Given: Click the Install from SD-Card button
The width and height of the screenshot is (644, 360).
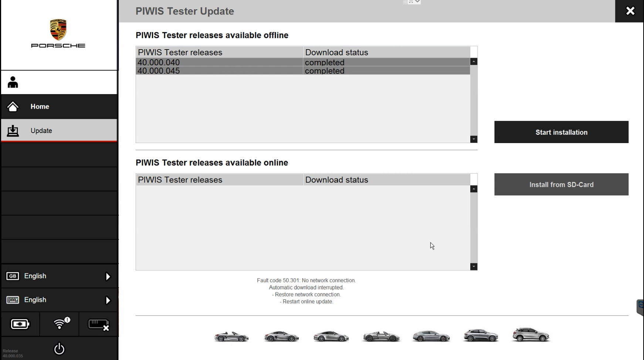Looking at the screenshot, I should pos(561,184).
